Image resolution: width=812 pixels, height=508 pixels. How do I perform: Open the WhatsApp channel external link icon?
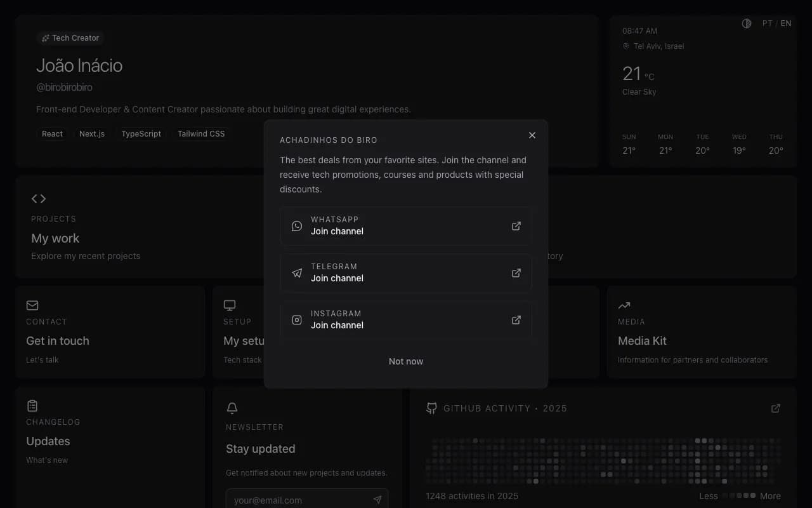pos(516,225)
